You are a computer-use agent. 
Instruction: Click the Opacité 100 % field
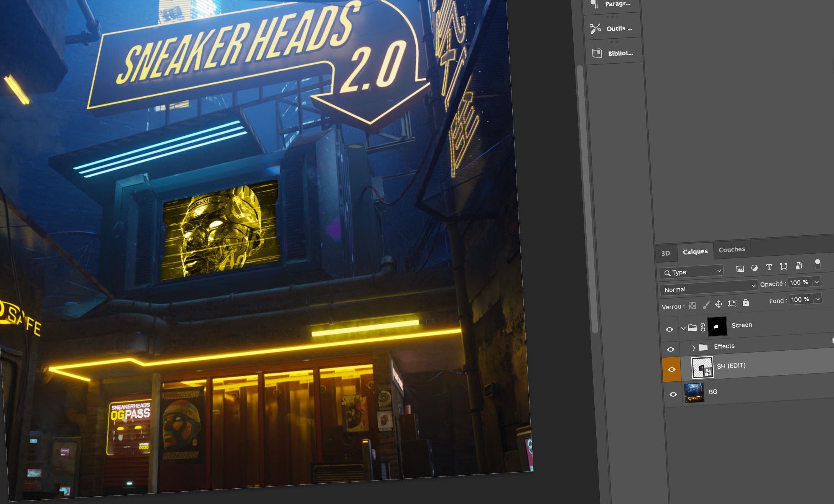click(800, 282)
